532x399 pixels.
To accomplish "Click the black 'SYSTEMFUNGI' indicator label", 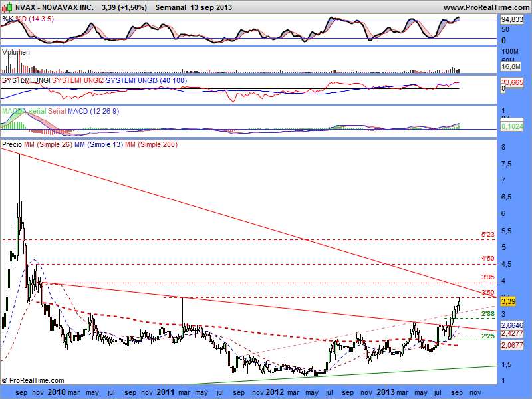I will click(26, 80).
